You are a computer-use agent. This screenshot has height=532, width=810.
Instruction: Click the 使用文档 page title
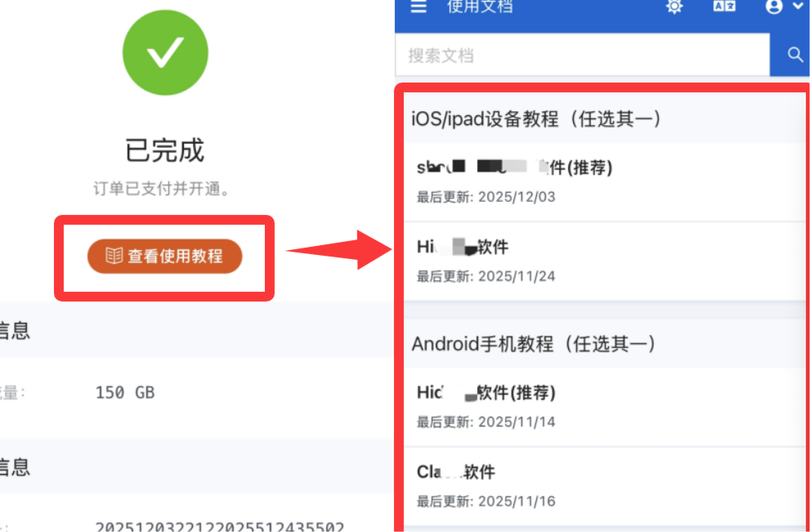(x=480, y=7)
